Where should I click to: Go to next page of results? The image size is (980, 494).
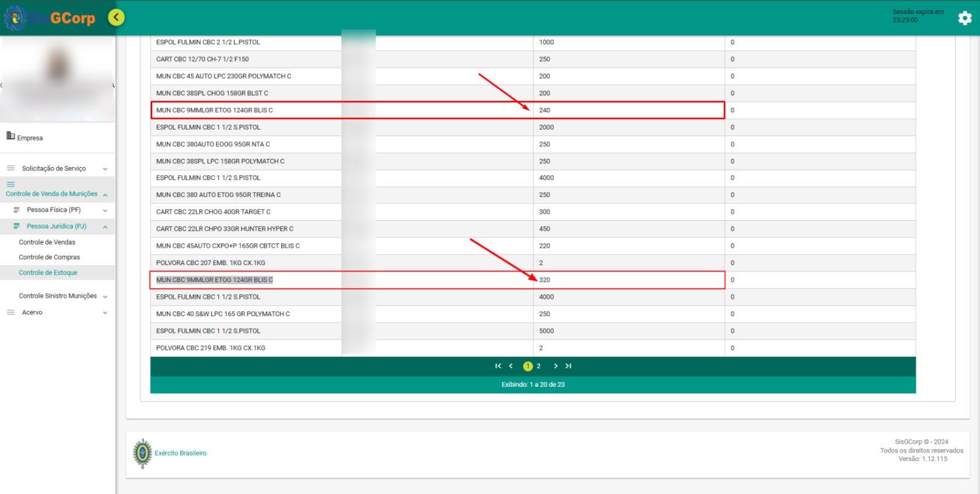click(555, 366)
